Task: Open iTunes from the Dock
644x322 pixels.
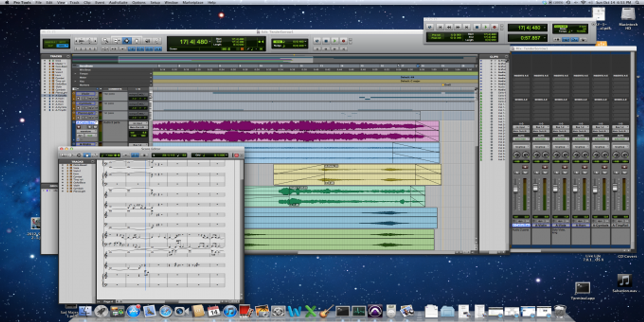Action: click(x=230, y=311)
